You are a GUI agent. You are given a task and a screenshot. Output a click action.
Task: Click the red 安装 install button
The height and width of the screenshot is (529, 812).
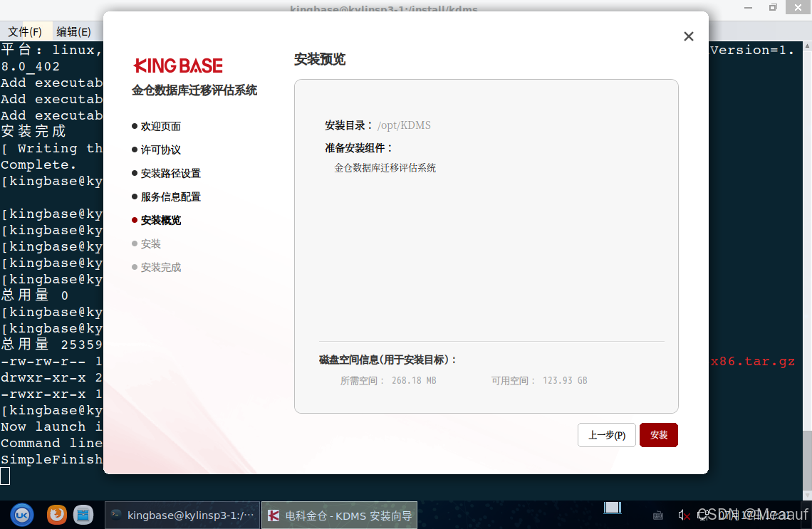click(658, 435)
